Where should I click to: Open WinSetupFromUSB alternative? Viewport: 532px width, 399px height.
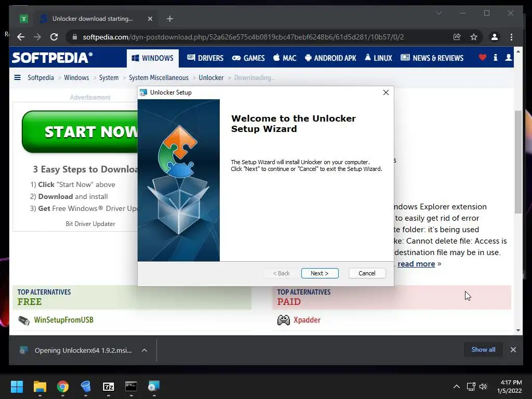(63, 320)
